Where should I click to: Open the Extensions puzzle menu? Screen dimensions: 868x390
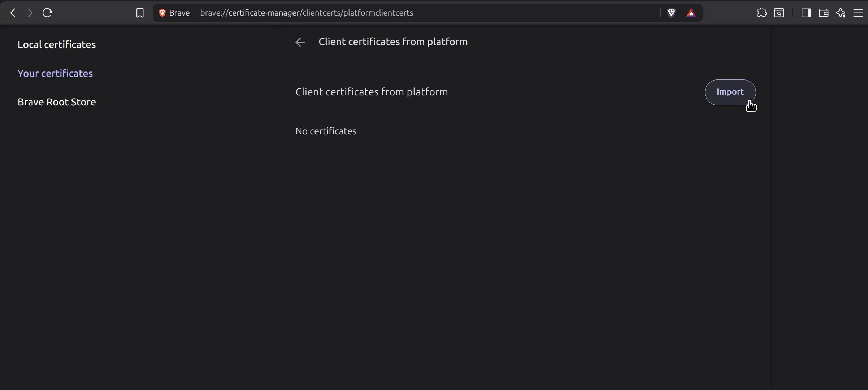(761, 13)
